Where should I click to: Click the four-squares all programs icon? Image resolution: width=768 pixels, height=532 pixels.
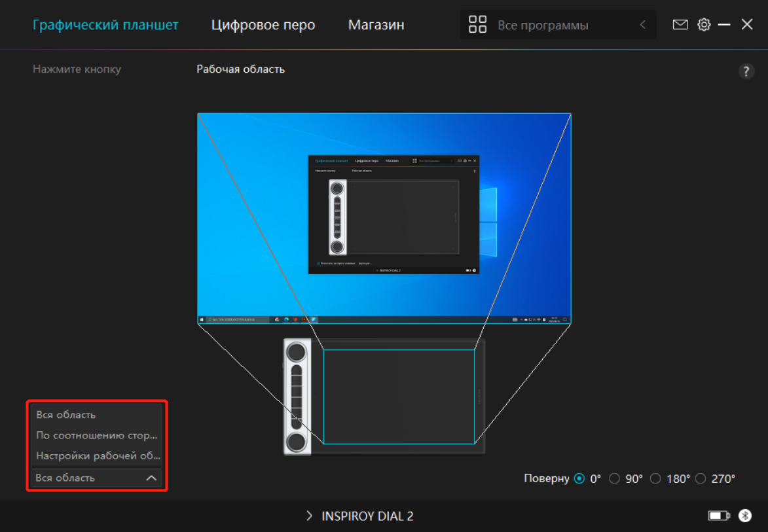coord(478,25)
